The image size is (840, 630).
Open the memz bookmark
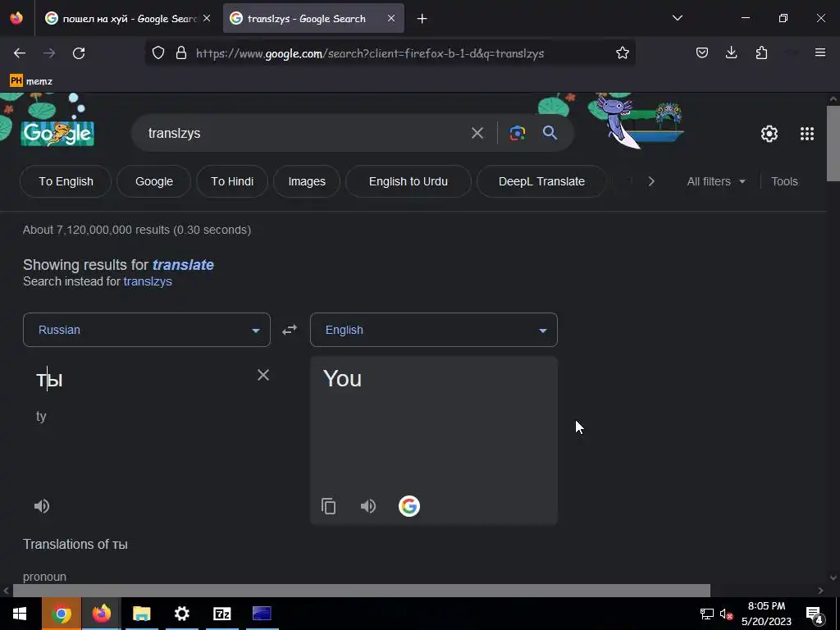pyautogui.click(x=31, y=81)
